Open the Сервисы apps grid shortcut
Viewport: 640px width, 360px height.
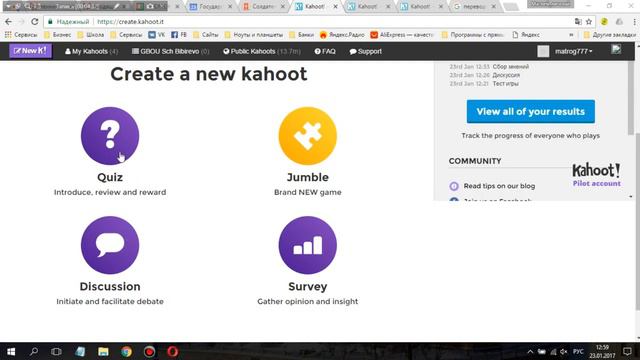click(x=21, y=35)
